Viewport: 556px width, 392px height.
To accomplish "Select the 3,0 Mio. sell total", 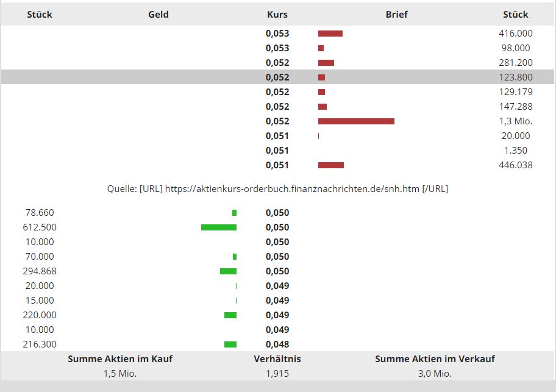I will click(x=435, y=374).
